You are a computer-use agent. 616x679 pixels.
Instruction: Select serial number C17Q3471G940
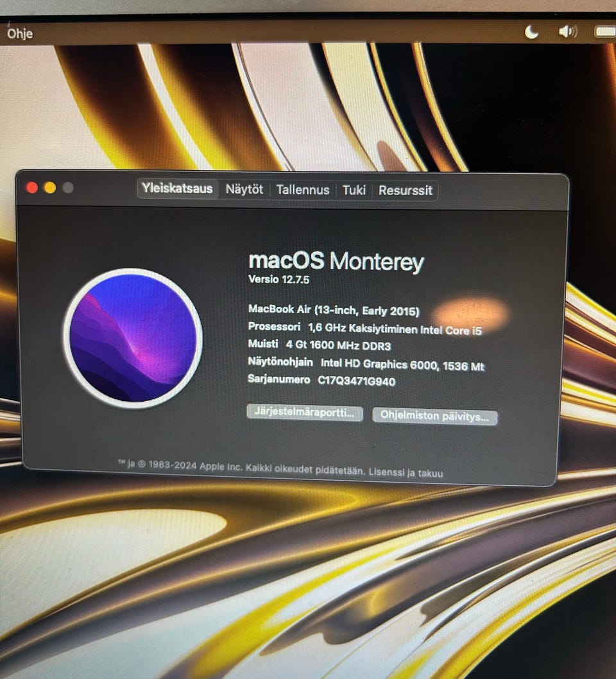point(356,381)
